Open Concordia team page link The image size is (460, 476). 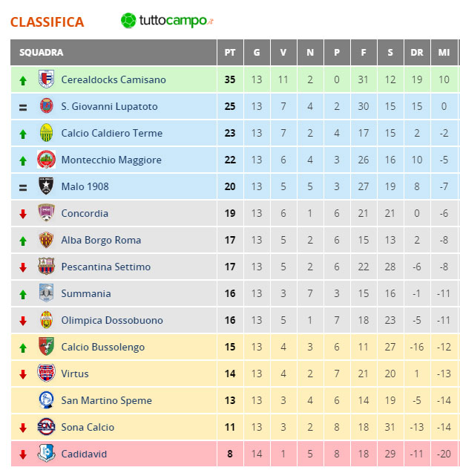pyautogui.click(x=85, y=213)
